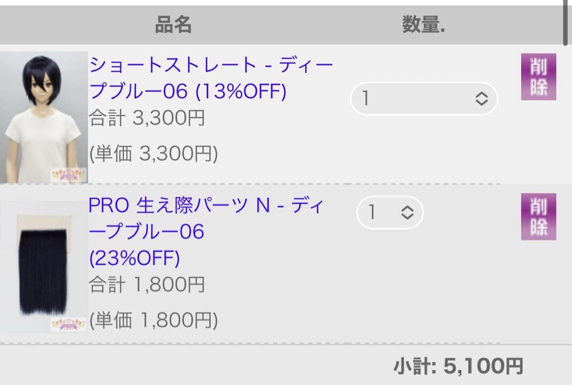Click the quantity stepper arrows for the wig
Viewport: 572px width, 392px height.
(x=480, y=97)
